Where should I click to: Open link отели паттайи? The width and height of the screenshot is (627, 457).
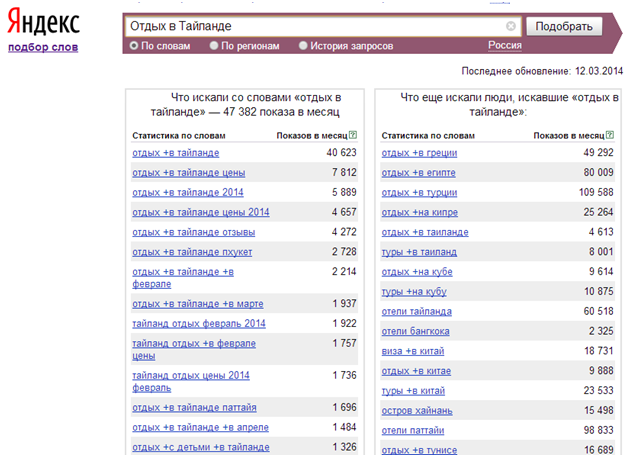(413, 431)
